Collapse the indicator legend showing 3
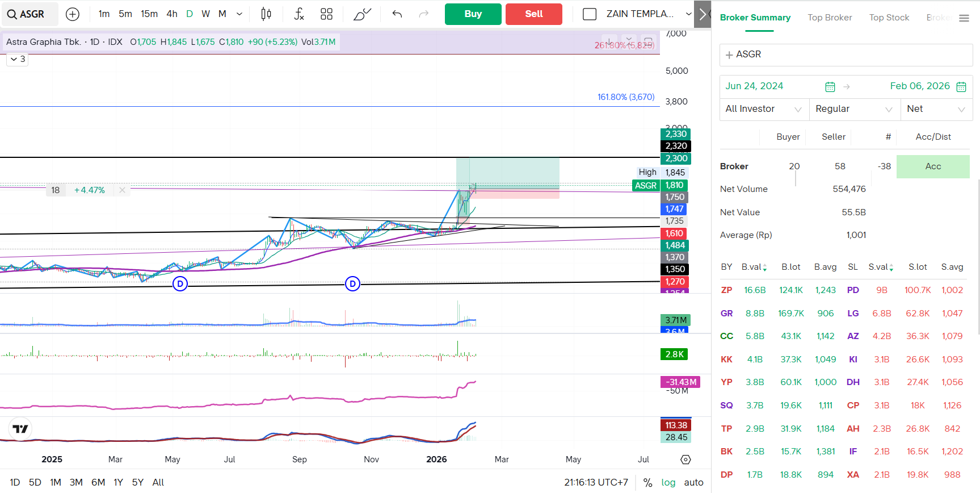This screenshot has height=493, width=980. click(x=18, y=59)
